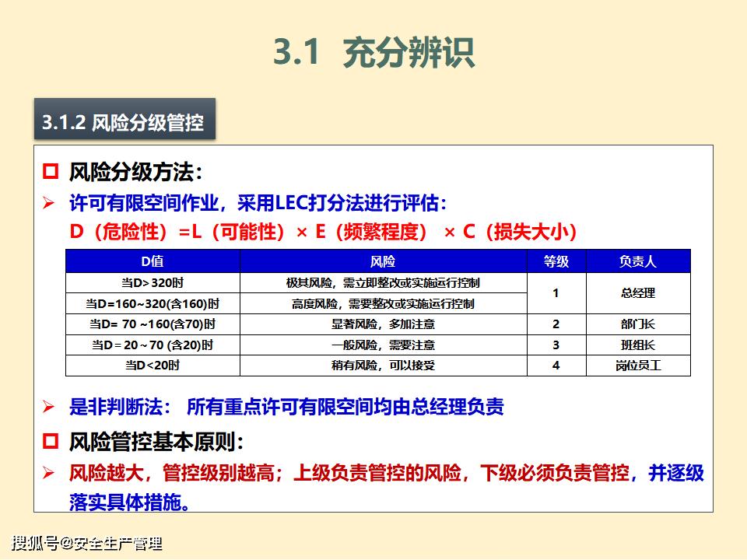Click level "4" in the 等级 column

[556, 366]
